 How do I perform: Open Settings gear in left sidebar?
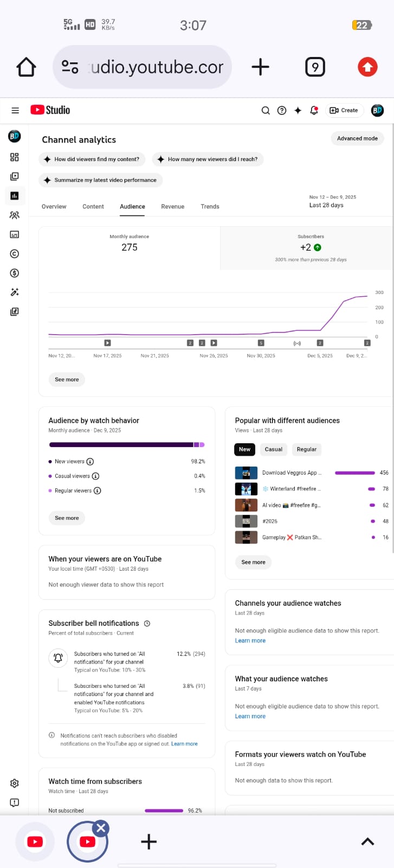[x=15, y=783]
